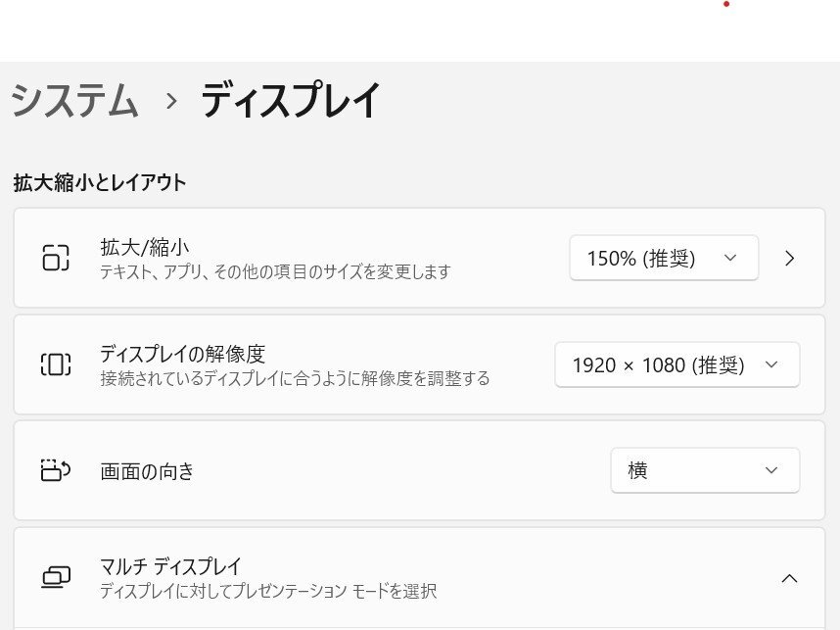Image resolution: width=840 pixels, height=630 pixels.
Task: Select the 画面の向き label
Action: (x=147, y=471)
